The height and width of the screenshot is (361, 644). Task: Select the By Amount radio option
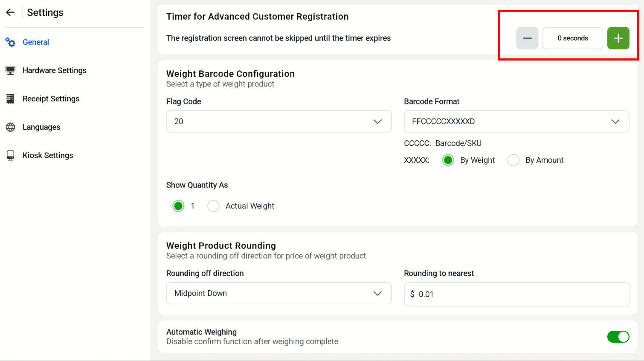(x=513, y=160)
